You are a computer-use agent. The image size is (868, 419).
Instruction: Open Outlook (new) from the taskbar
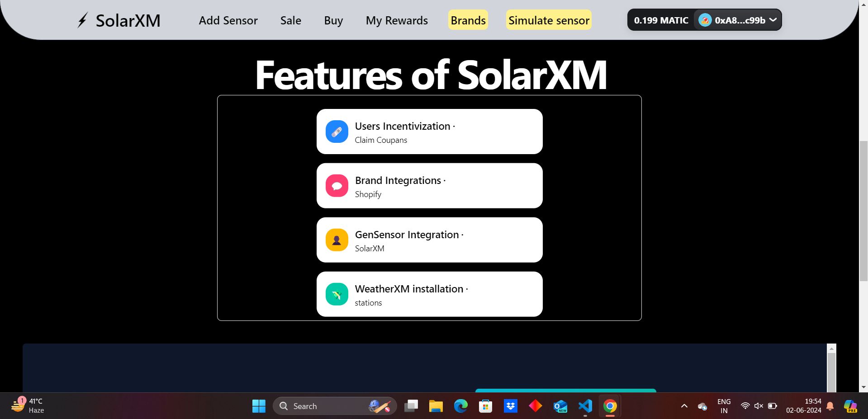pyautogui.click(x=560, y=406)
